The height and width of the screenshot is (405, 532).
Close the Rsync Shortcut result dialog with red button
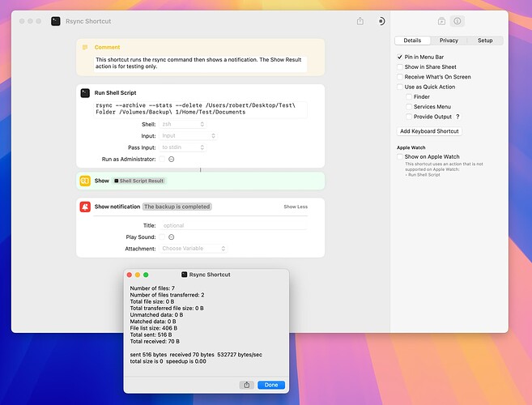[130, 275]
